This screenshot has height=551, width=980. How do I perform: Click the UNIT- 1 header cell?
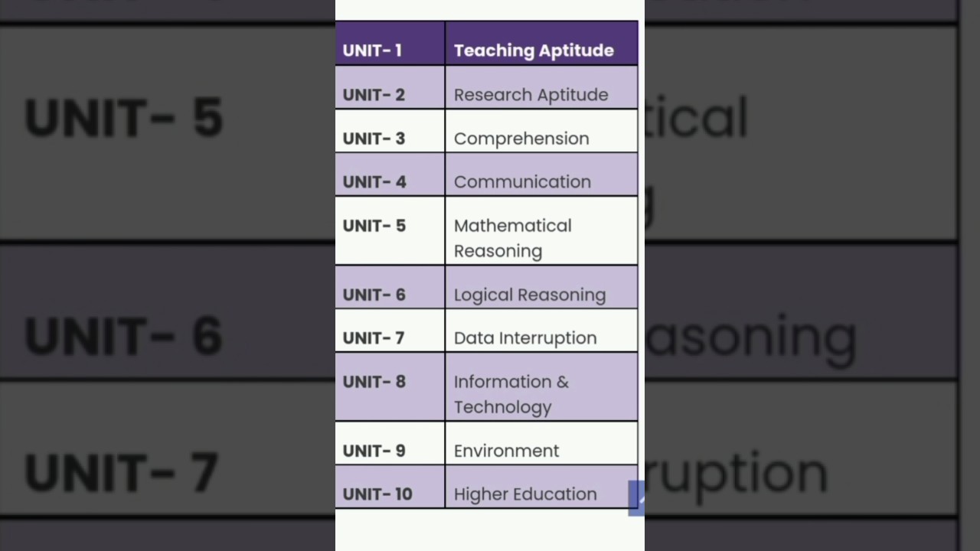coord(373,51)
